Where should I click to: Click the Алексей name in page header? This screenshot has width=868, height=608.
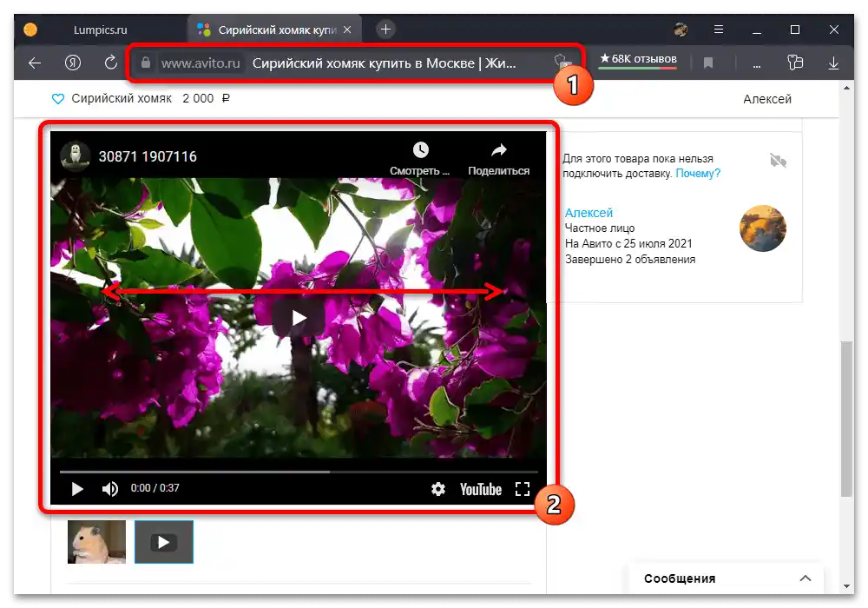click(766, 99)
